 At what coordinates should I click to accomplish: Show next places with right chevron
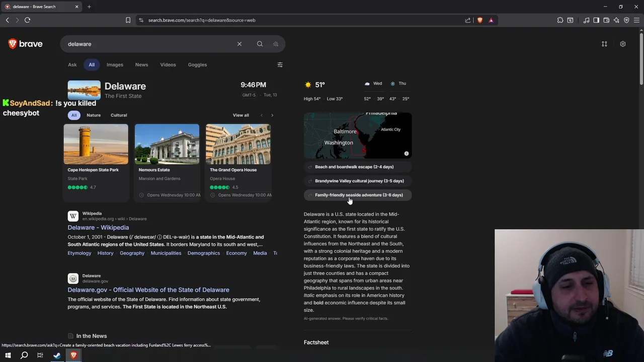click(272, 115)
